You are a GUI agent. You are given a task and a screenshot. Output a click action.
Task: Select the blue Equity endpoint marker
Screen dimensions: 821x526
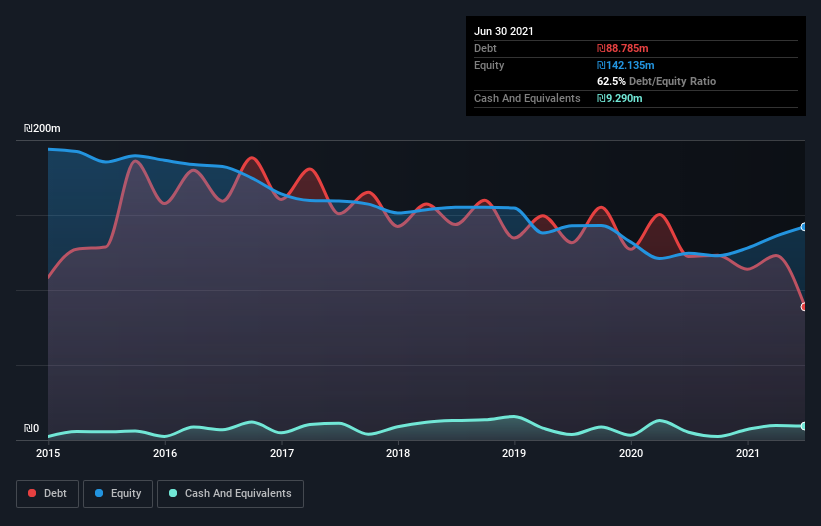coord(804,227)
